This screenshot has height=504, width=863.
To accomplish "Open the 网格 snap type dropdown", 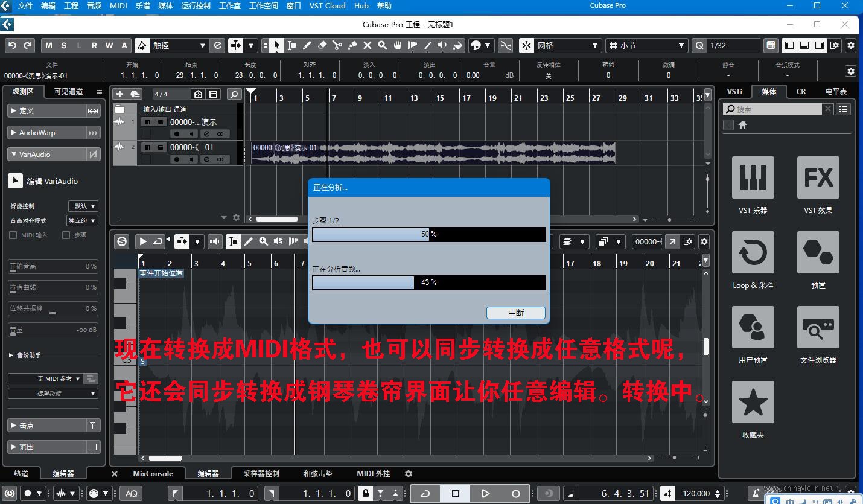I will [568, 45].
